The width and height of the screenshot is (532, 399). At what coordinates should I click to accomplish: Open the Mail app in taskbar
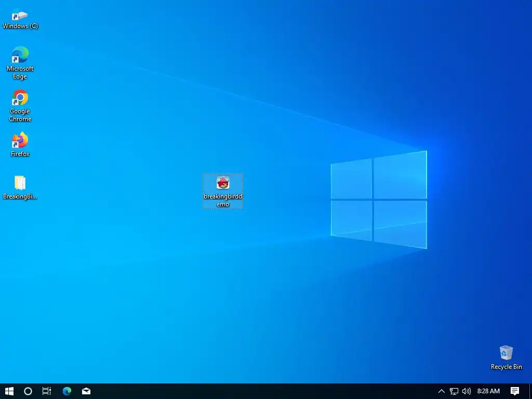pos(86,391)
